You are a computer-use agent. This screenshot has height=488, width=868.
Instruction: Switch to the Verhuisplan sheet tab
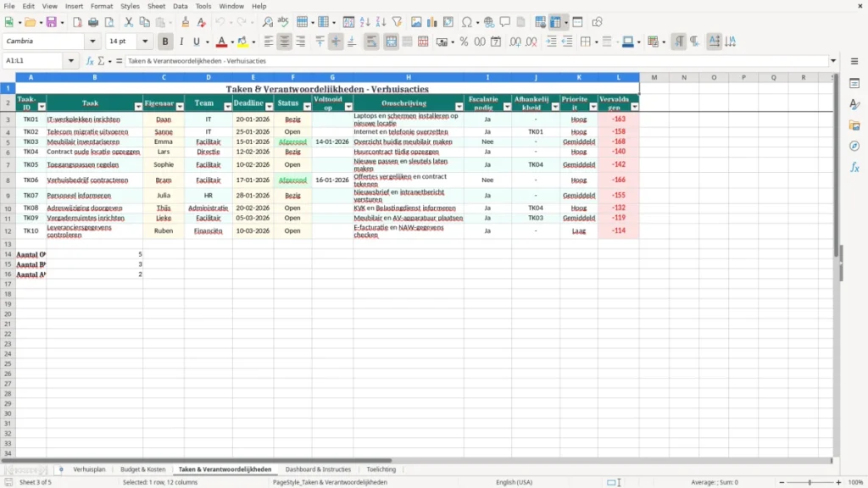(89, 469)
